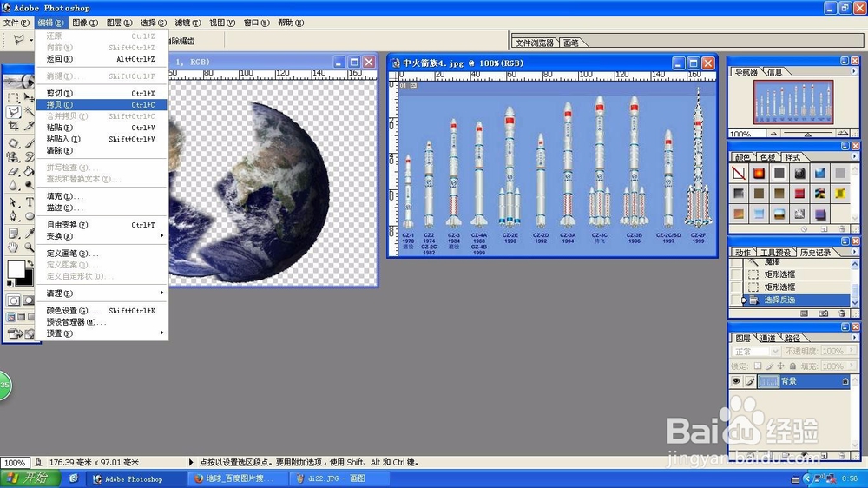868x488 pixels.
Task: Open the Styles panel options menu arrow
Action: (853, 157)
